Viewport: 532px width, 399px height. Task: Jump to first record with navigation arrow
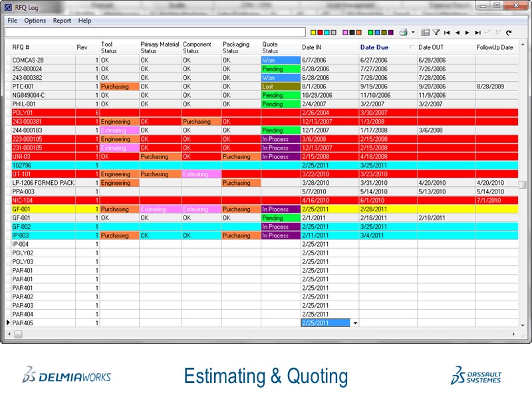tap(448, 32)
